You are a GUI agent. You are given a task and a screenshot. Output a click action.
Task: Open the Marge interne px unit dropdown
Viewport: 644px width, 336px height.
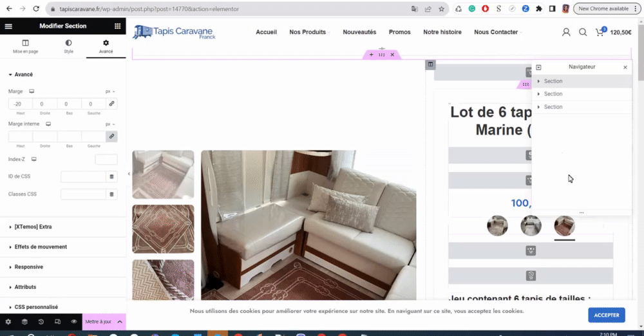click(x=110, y=124)
